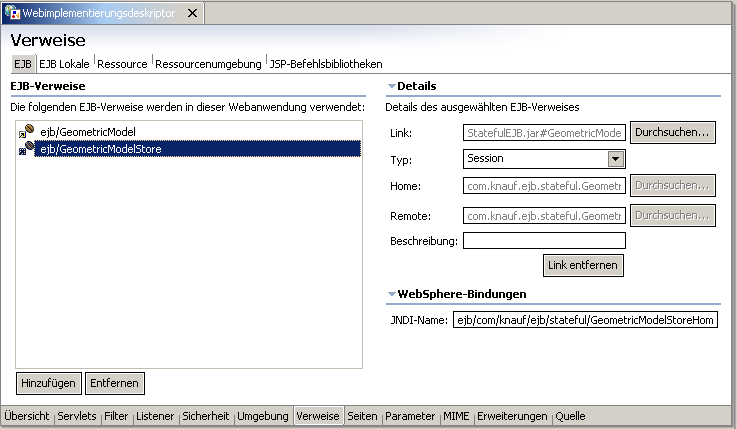Click the ejb/GeometricModel reference icon

[26, 131]
